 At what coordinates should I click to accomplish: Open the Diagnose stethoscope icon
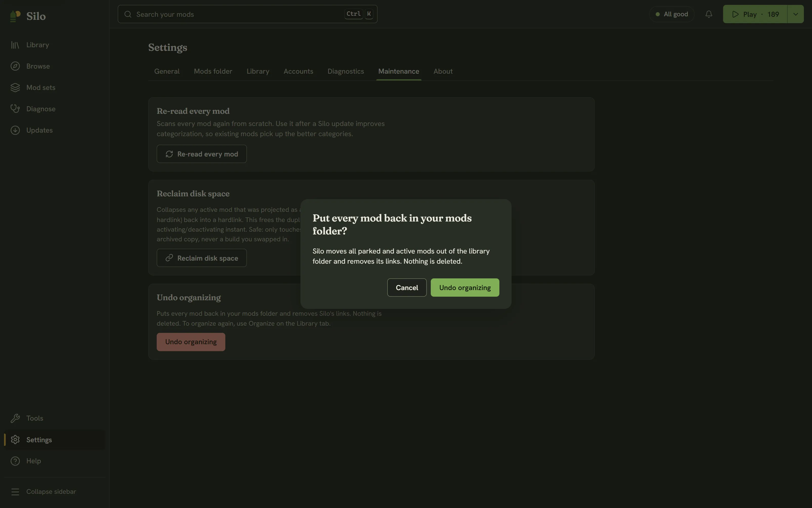tap(15, 109)
